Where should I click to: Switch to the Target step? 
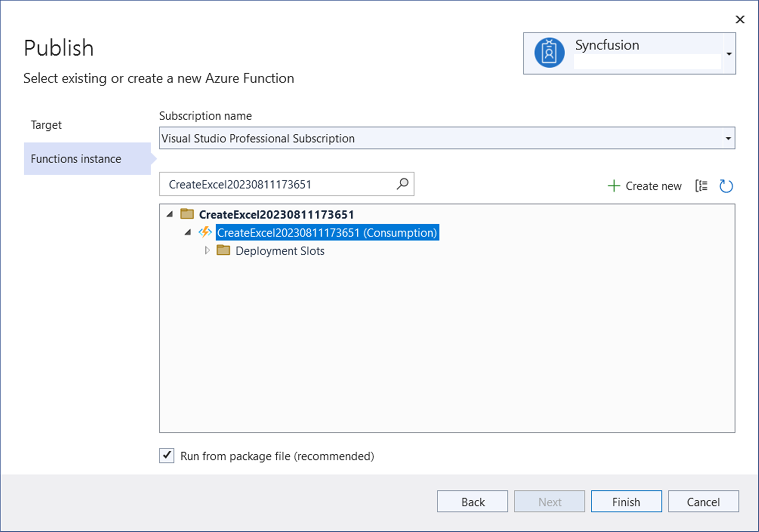click(47, 125)
